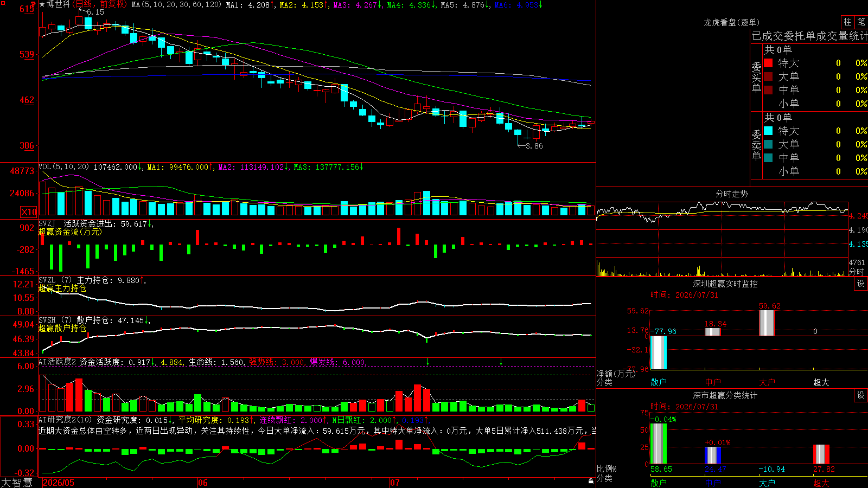The height and width of the screenshot is (488, 868).
Task: Click the 2026/05 date marker
Action: point(59,483)
